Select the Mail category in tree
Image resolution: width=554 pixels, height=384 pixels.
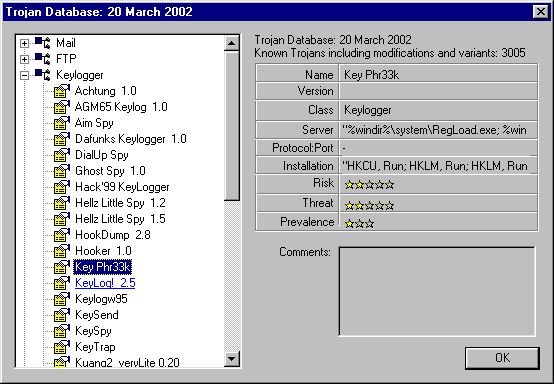click(66, 43)
